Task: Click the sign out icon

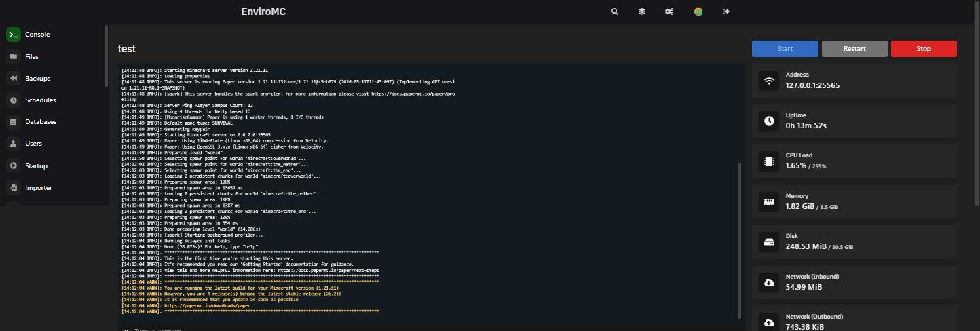Action: [726, 12]
